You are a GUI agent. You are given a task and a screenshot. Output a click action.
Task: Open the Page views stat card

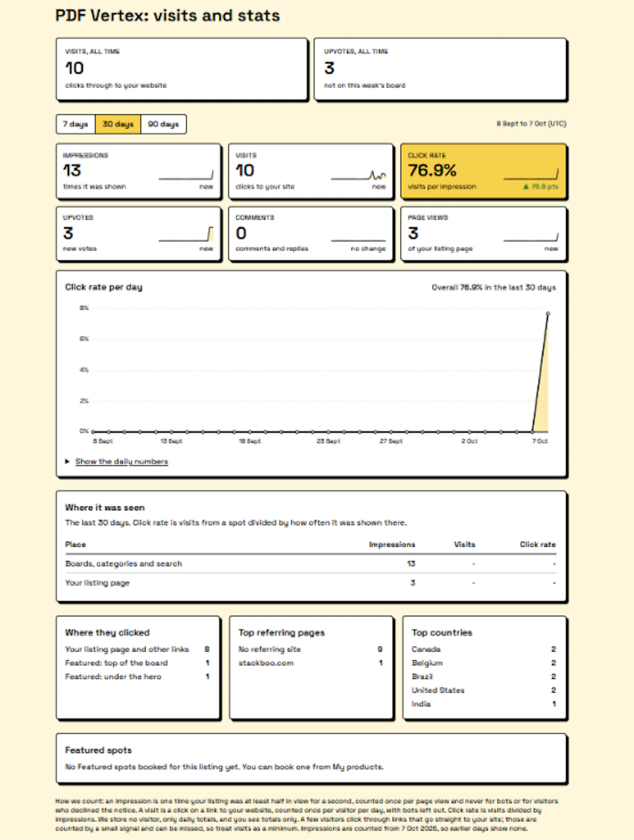coord(483,234)
